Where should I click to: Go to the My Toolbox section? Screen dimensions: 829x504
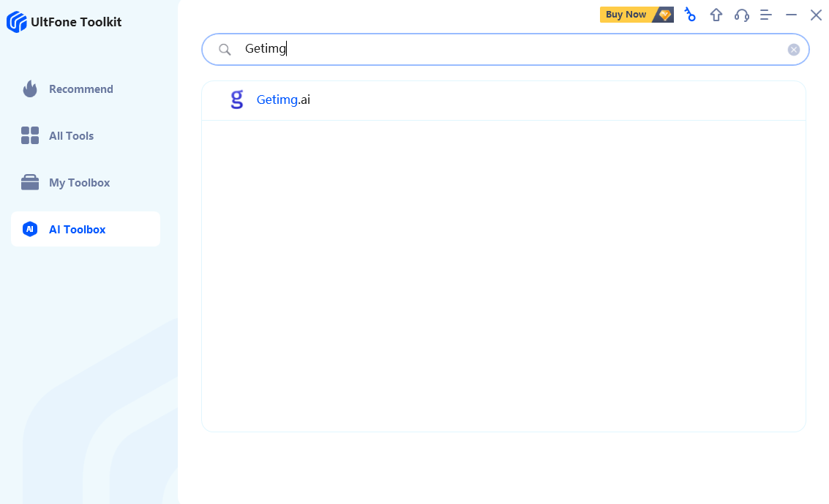pos(79,182)
